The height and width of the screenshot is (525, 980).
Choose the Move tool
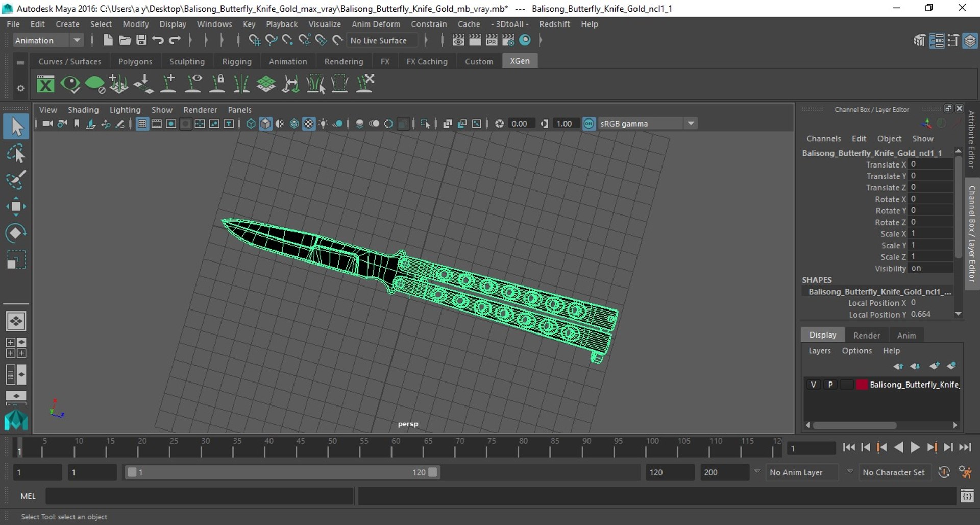point(16,206)
